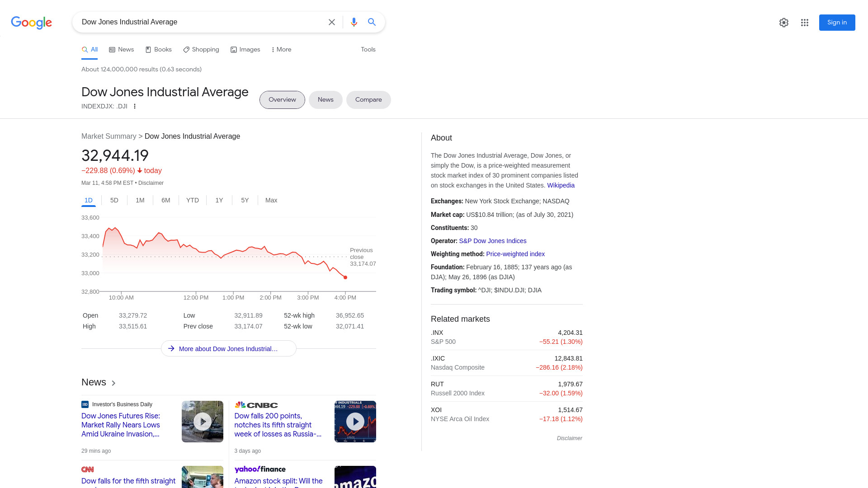Click the 52-wk high value 36,952.65
The image size is (868, 488).
point(350,315)
